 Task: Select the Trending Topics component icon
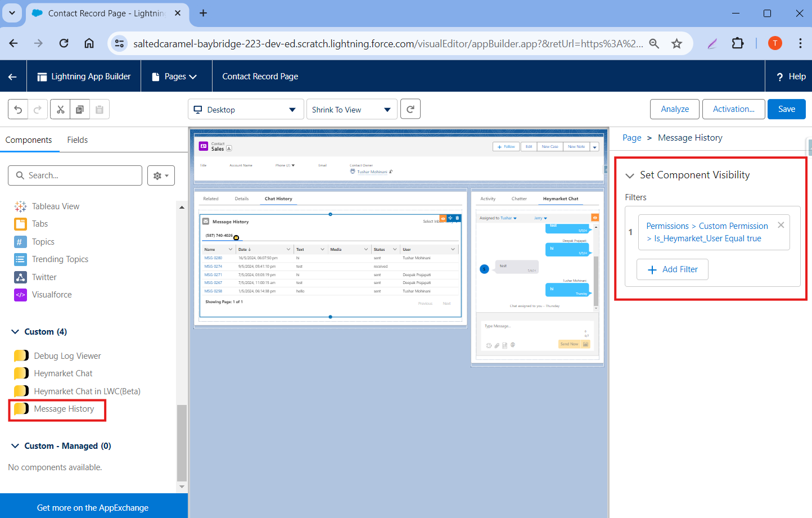[x=20, y=259]
